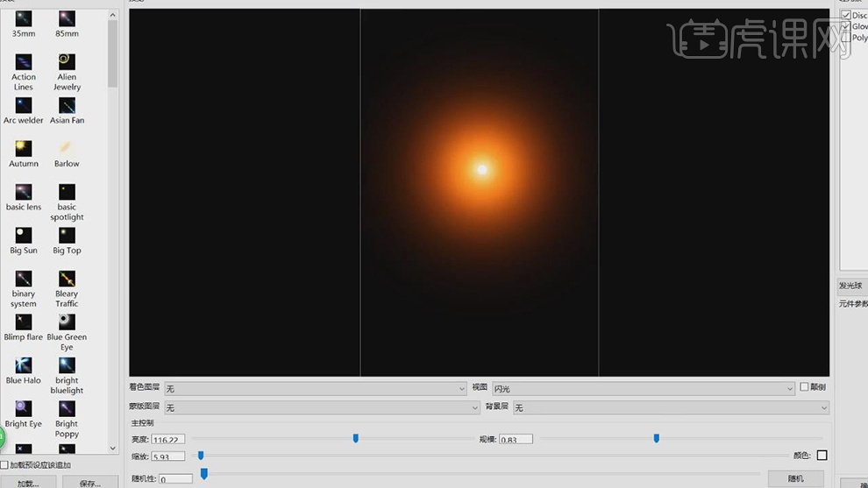Toggle the Poly element checkbox

[846, 38]
